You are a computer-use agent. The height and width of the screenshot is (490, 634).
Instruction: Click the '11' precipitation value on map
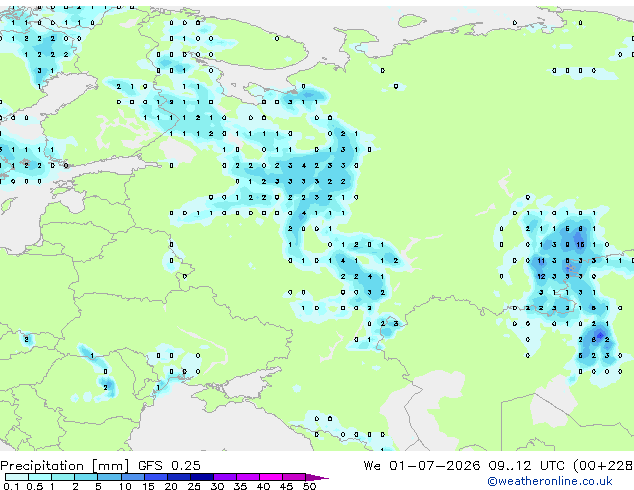(x=541, y=261)
